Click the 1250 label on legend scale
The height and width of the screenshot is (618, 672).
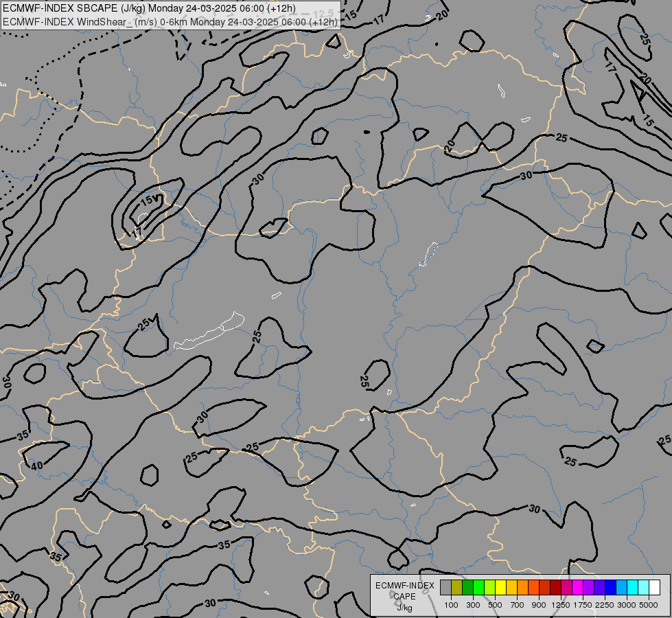pyautogui.click(x=561, y=605)
